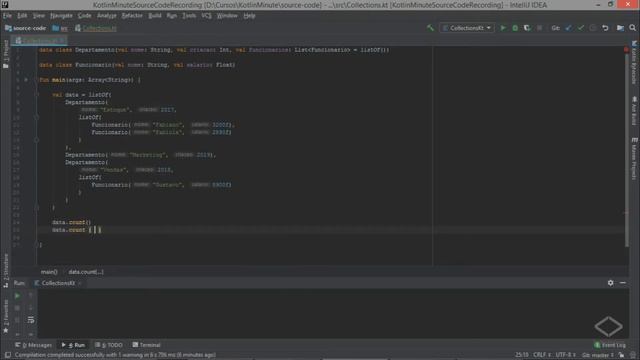This screenshot has height=360, width=640.
Task: Open the Terminal tool window
Action: coord(147,345)
